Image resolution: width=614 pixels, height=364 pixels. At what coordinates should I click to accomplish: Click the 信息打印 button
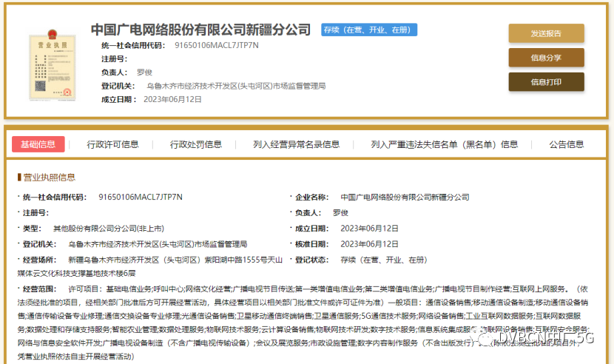pyautogui.click(x=546, y=82)
